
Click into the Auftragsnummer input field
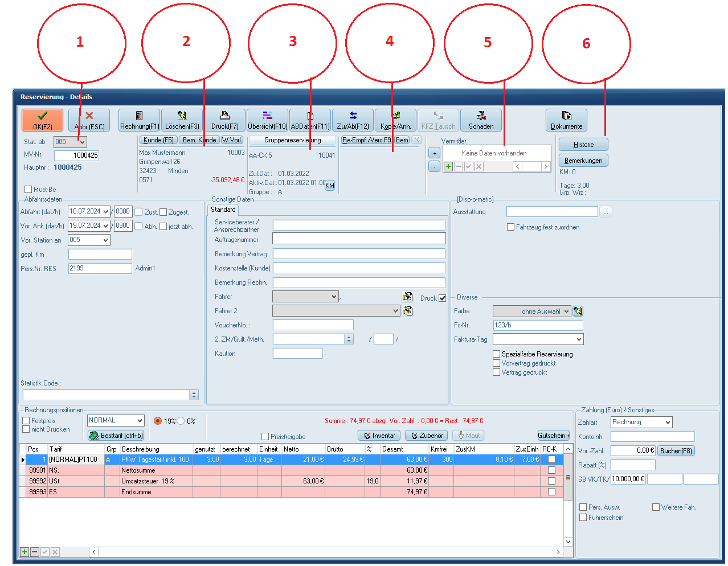tap(359, 239)
